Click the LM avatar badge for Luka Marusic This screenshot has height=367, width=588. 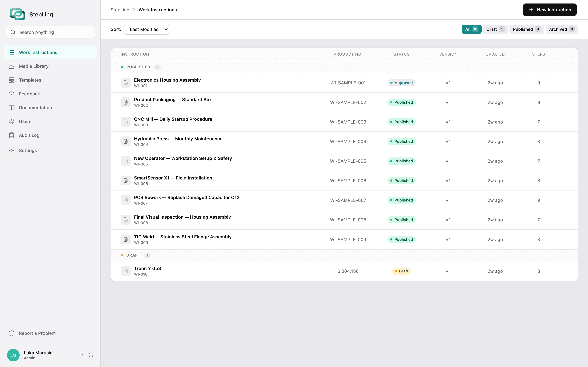[x=13, y=355]
